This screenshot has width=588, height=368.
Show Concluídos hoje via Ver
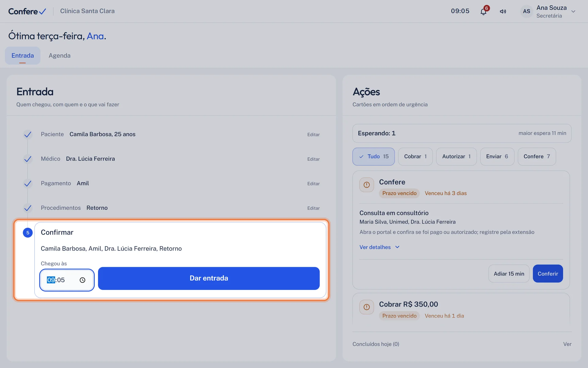(567, 344)
